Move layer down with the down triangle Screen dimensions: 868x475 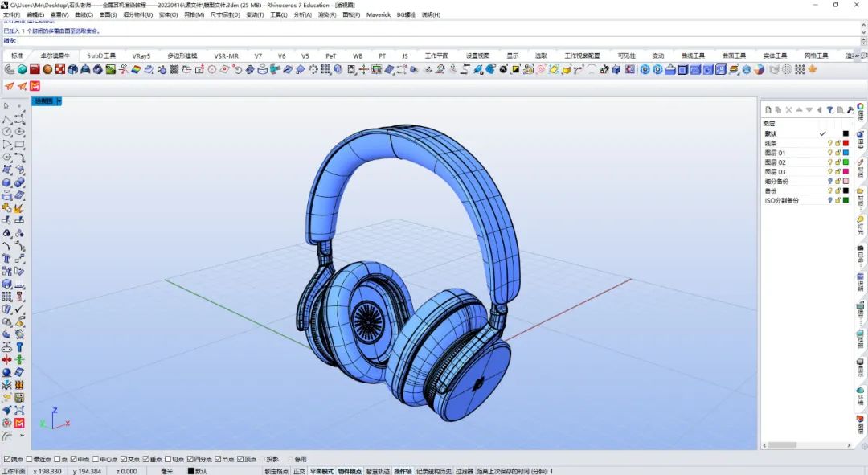[x=809, y=110]
